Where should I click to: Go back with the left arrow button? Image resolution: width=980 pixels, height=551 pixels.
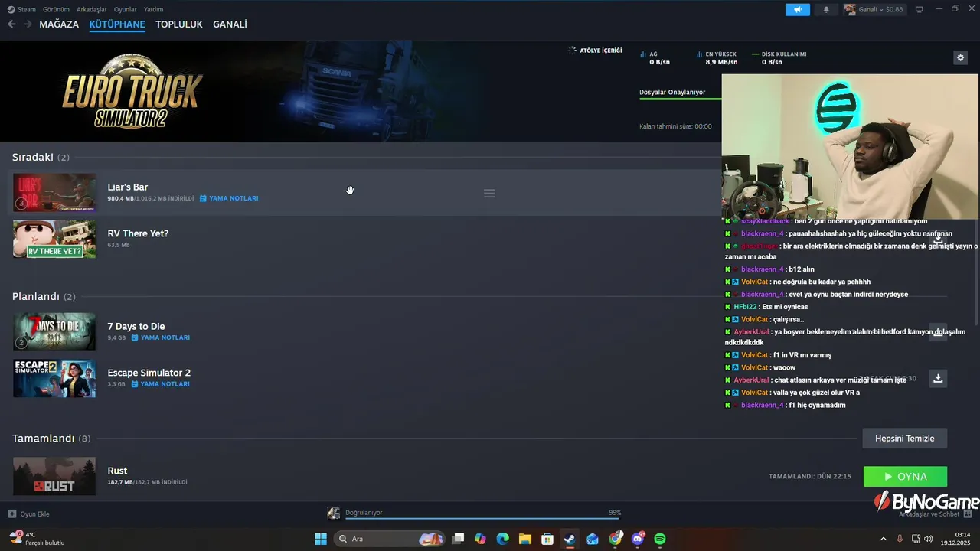click(11, 24)
